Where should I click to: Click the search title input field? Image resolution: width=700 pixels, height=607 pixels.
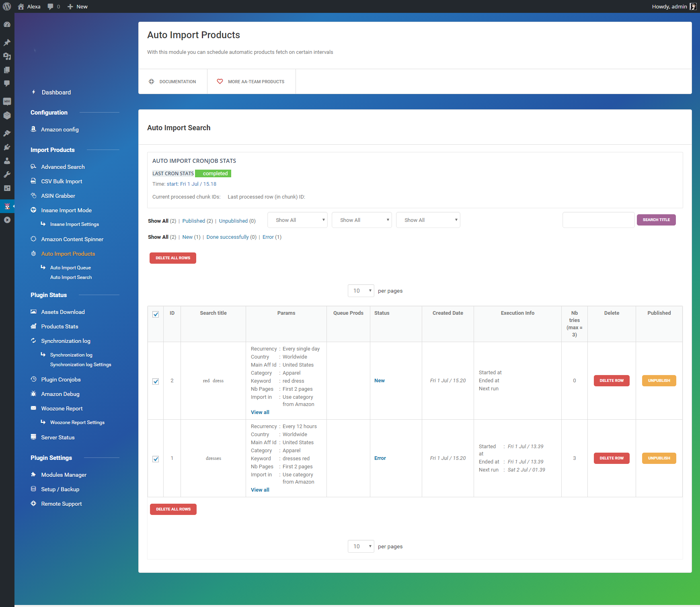pyautogui.click(x=598, y=220)
